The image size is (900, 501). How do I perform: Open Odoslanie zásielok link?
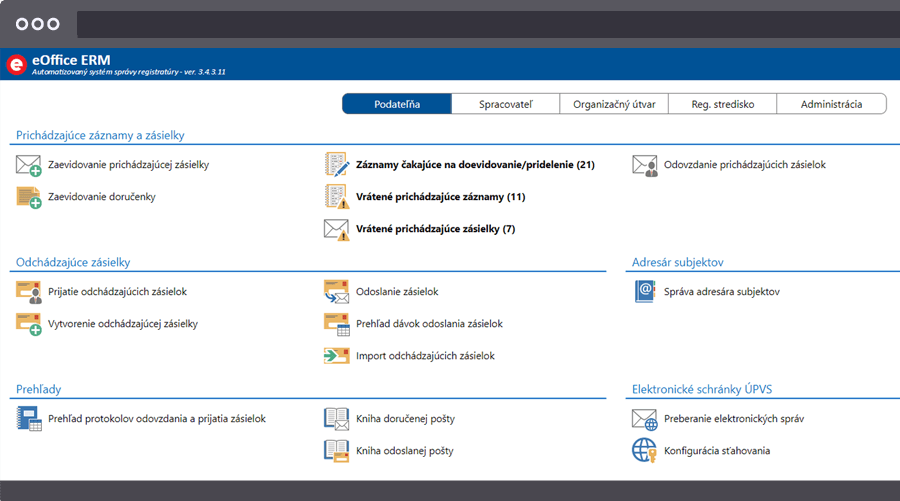coord(397,292)
